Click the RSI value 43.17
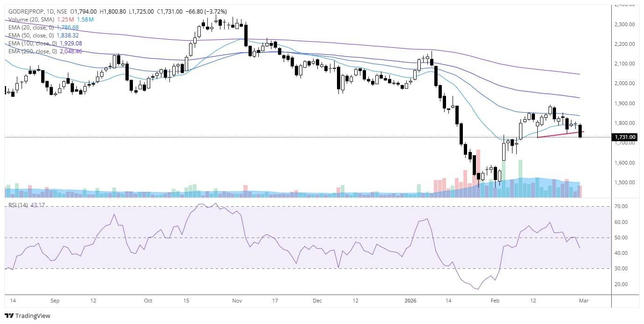The height and width of the screenshot is (324, 644). click(x=37, y=206)
